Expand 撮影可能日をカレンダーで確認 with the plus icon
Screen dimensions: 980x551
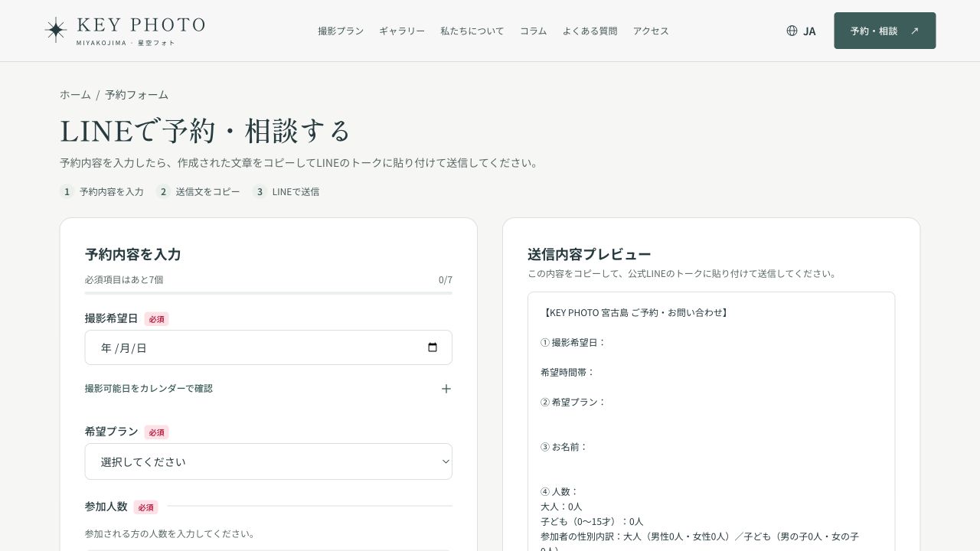pyautogui.click(x=446, y=389)
